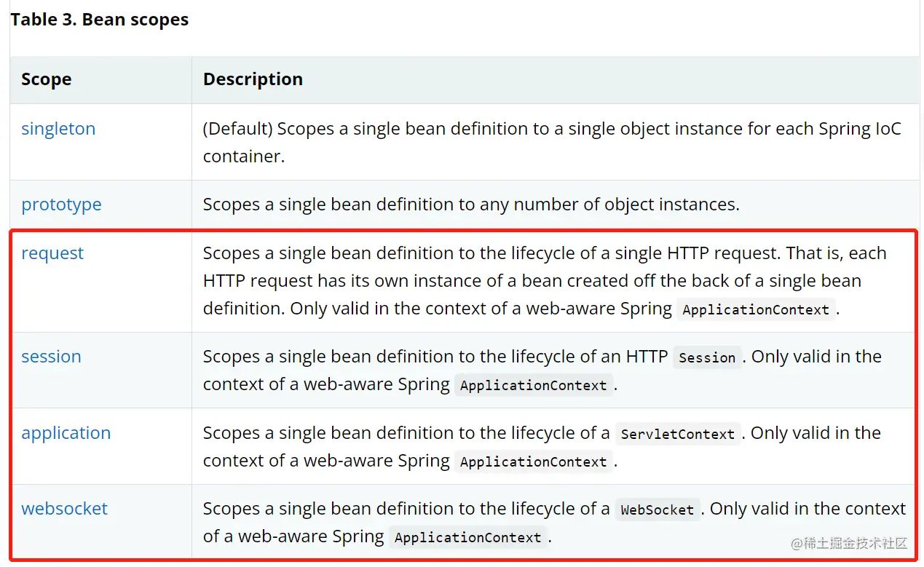924x567 pixels.
Task: Click the Description column header
Action: (x=253, y=79)
